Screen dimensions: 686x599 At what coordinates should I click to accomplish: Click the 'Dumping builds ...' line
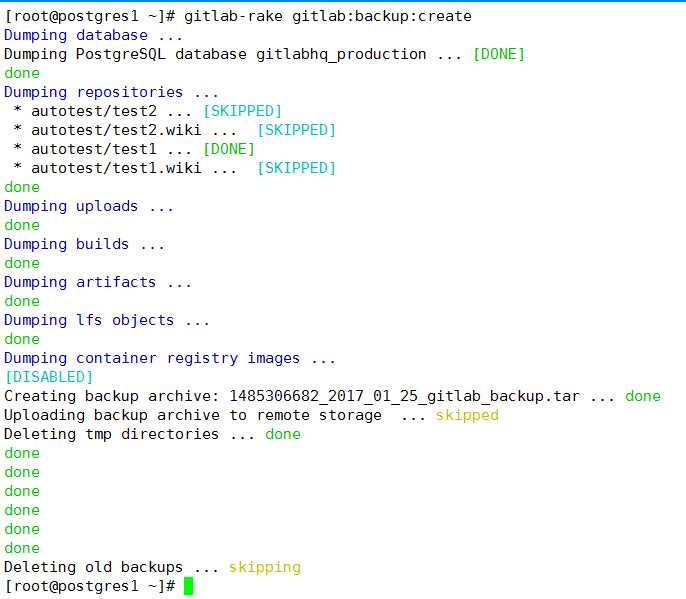point(84,245)
